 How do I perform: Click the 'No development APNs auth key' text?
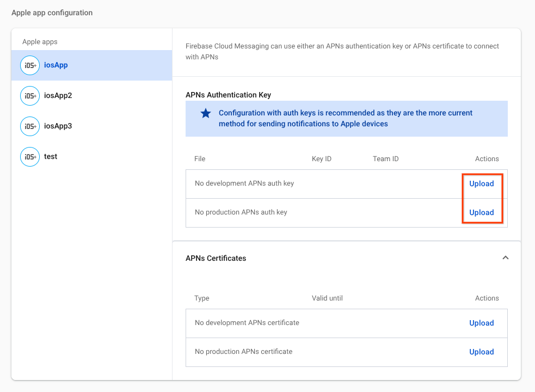[244, 184]
